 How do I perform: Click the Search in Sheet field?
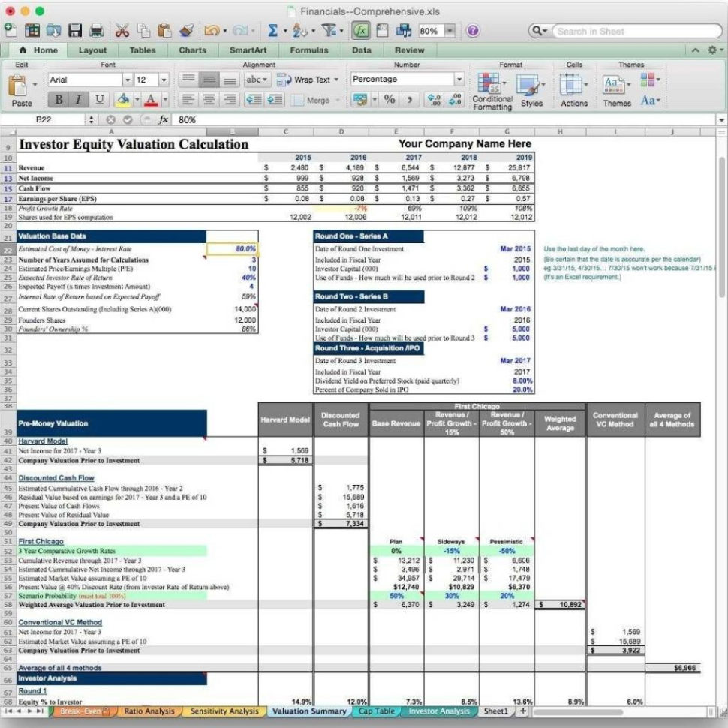pos(636,31)
